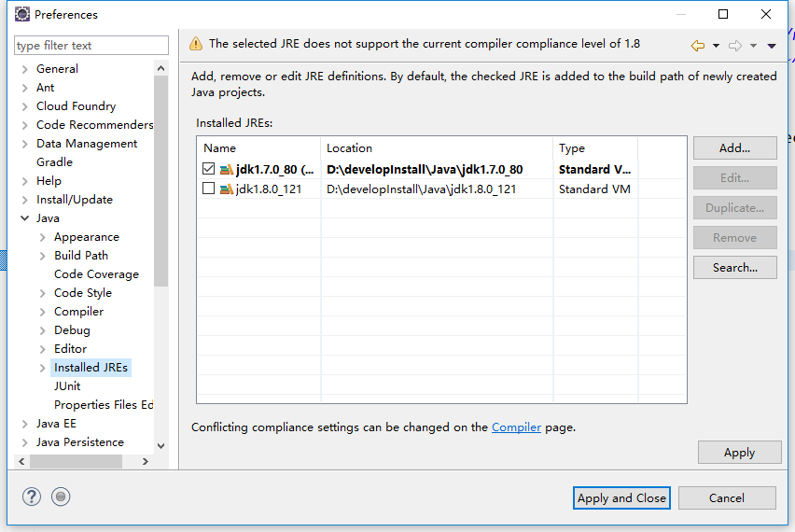This screenshot has width=795, height=532.
Task: Collapse the Java tree node
Action: (25, 218)
